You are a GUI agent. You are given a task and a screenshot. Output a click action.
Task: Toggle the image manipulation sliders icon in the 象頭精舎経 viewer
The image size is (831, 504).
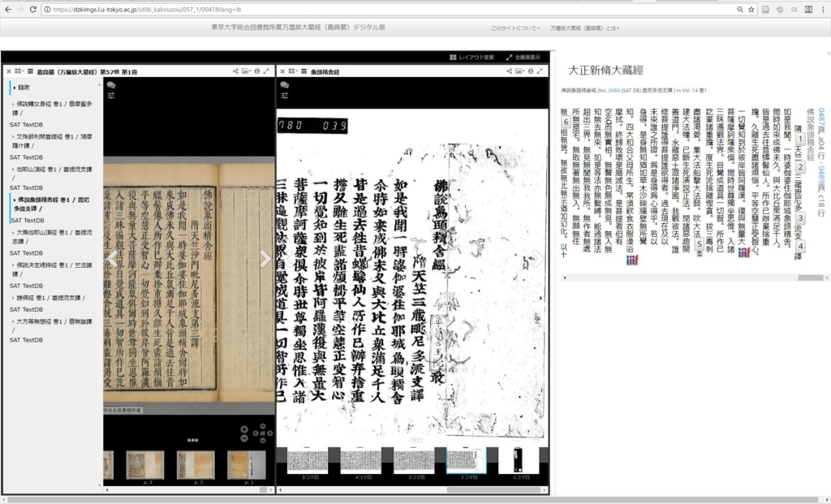point(285,96)
